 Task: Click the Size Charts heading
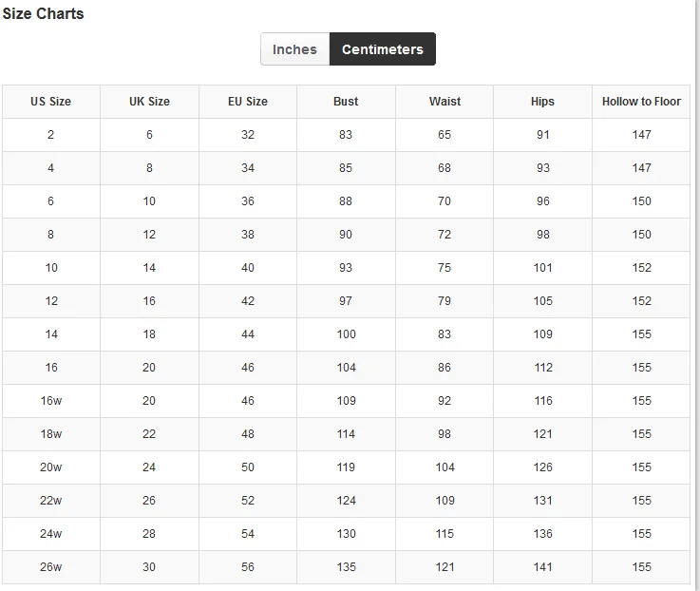click(x=43, y=13)
